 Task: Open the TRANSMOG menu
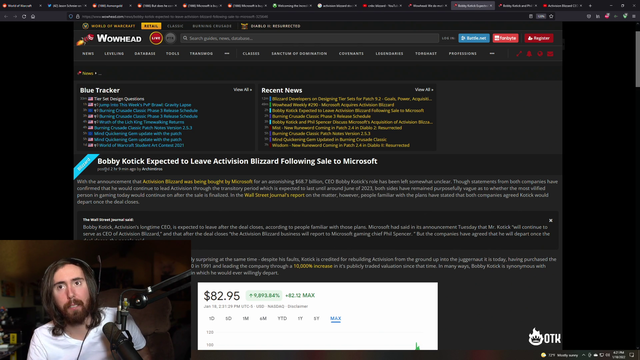coord(201,53)
